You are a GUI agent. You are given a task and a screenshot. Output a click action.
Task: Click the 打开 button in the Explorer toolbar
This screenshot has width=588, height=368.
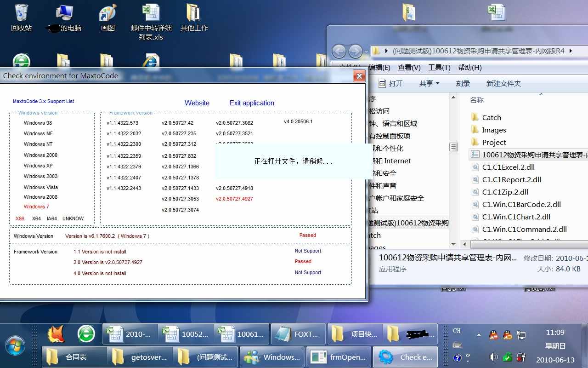[390, 83]
